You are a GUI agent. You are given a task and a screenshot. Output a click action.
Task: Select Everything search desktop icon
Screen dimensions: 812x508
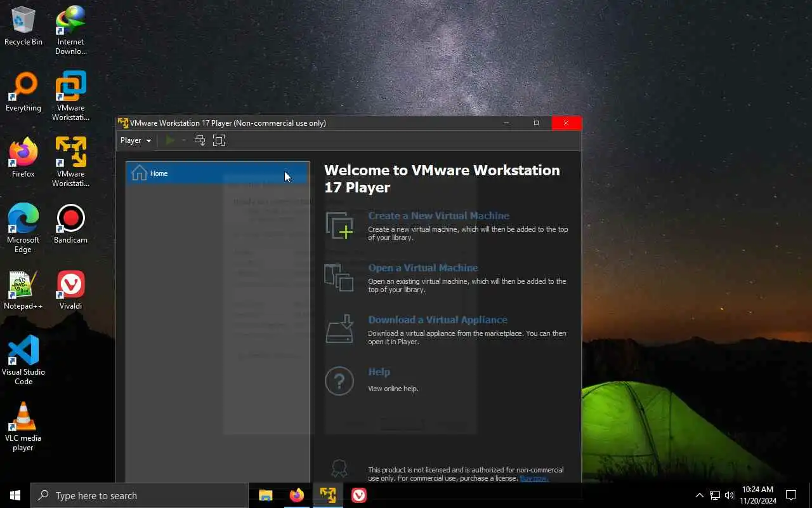(x=23, y=93)
